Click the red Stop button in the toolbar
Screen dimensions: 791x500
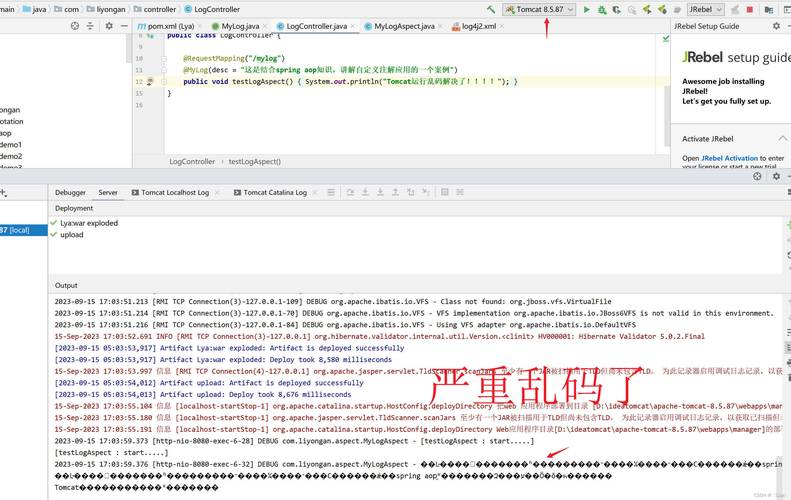point(749,9)
